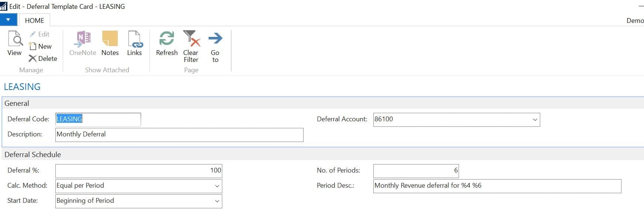Viewport: 644px width, 219px height.
Task: Collapse the General FastTab header
Action: tap(323, 103)
